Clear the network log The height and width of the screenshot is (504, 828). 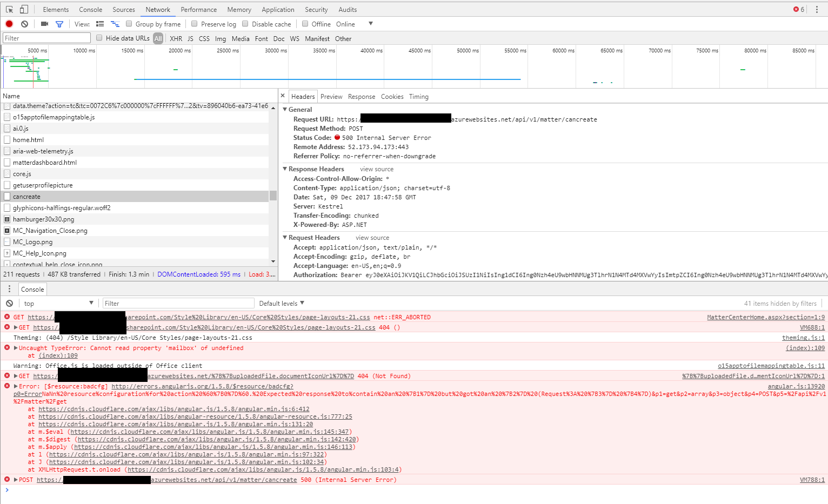(x=24, y=24)
